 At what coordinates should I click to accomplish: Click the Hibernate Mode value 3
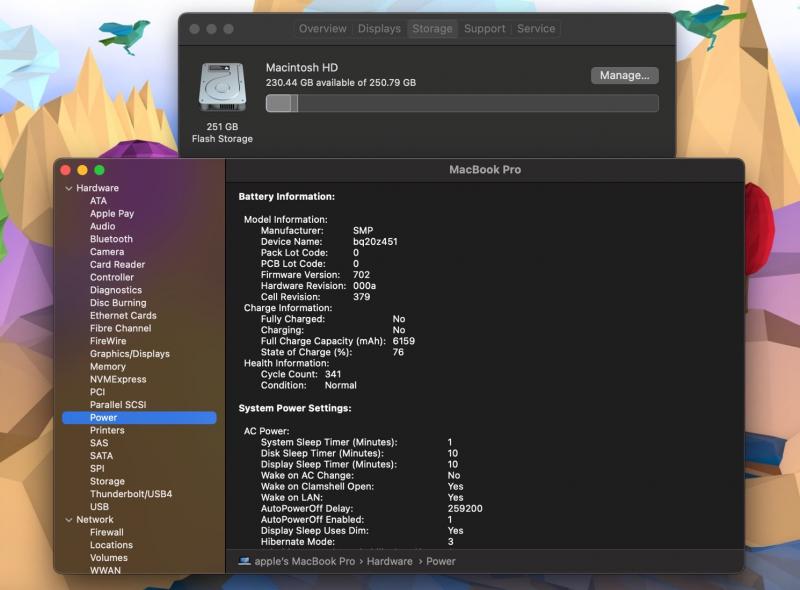451,542
